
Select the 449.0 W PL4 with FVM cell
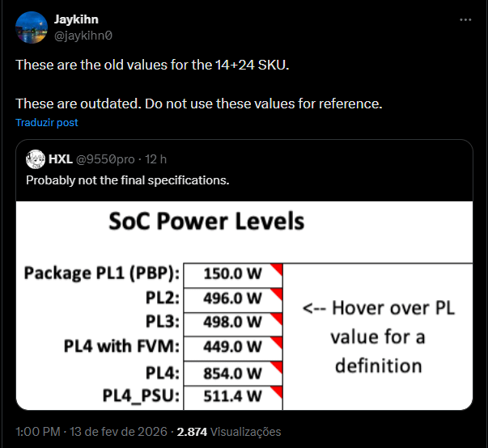tap(233, 347)
